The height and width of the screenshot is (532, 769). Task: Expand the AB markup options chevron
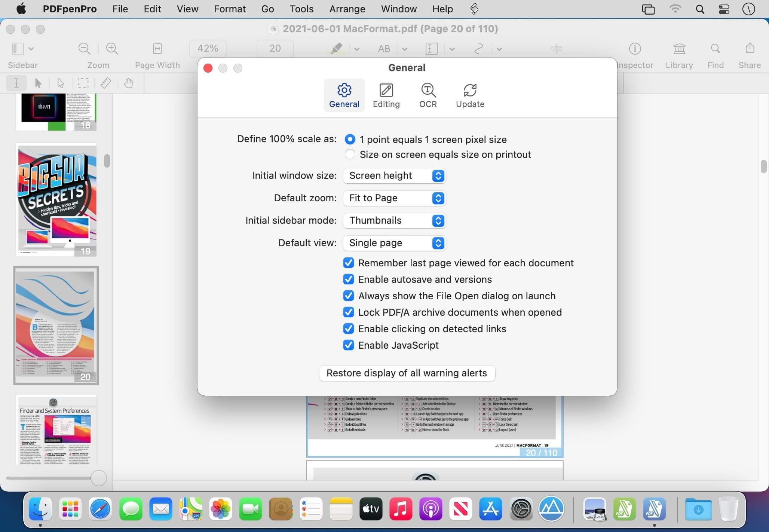(404, 49)
